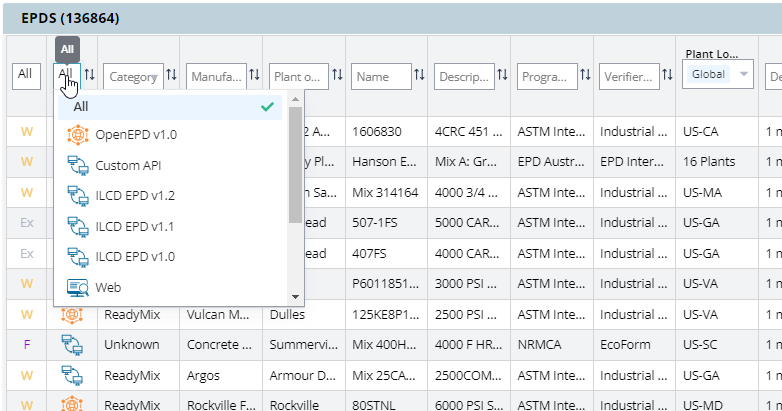Click the sort arrows beside Manufacturer filter
The width and height of the screenshot is (782, 411).
tap(254, 76)
